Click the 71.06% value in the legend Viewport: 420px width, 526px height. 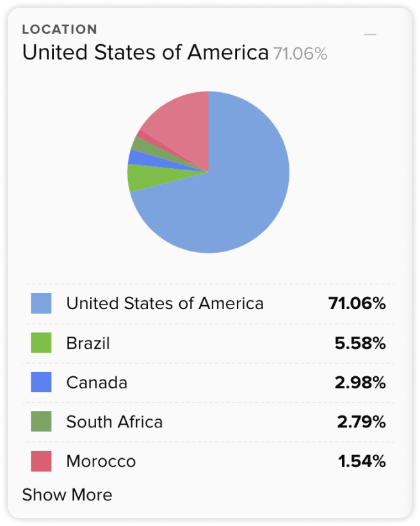357,303
